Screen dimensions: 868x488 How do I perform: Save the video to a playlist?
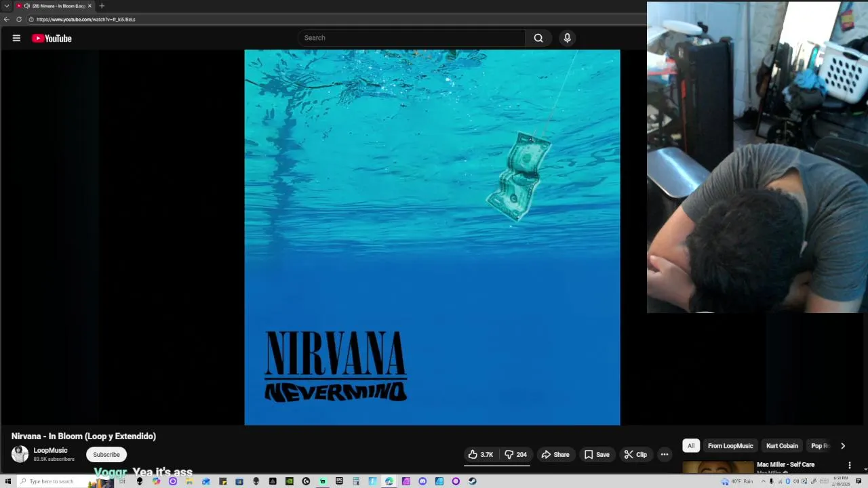[x=597, y=454]
